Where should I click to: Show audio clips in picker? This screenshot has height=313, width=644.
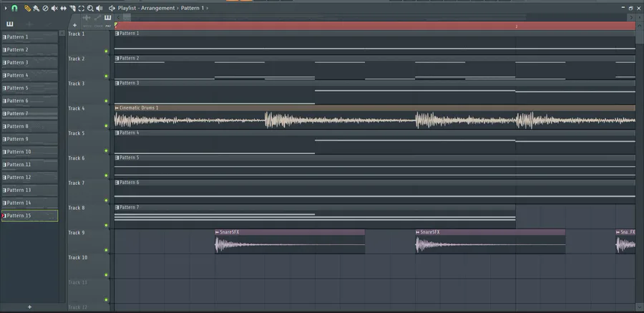point(87,18)
